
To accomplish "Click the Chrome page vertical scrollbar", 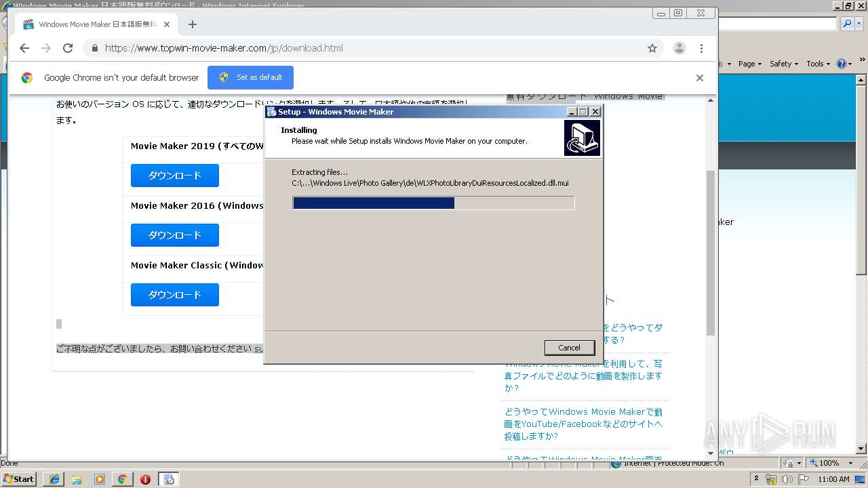I will (x=711, y=253).
